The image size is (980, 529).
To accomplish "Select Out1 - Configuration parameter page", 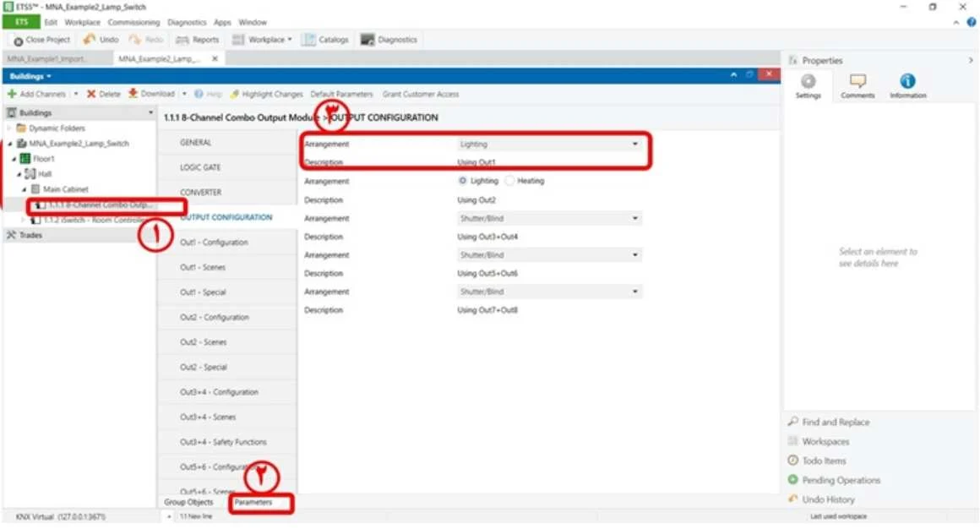I will 214,242.
